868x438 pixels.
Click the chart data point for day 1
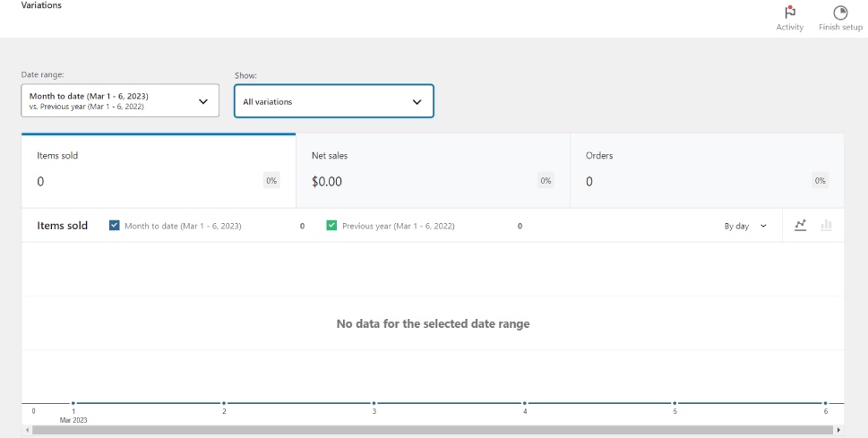73,403
